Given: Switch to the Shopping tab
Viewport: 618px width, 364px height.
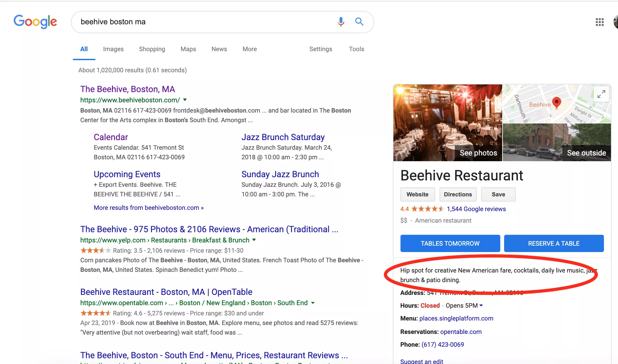Looking at the screenshot, I should coord(152,49).
